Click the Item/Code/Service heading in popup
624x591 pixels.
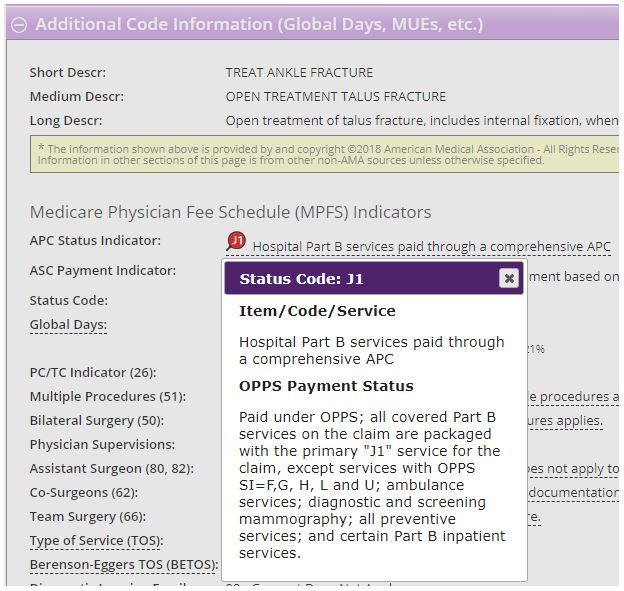[x=317, y=311]
